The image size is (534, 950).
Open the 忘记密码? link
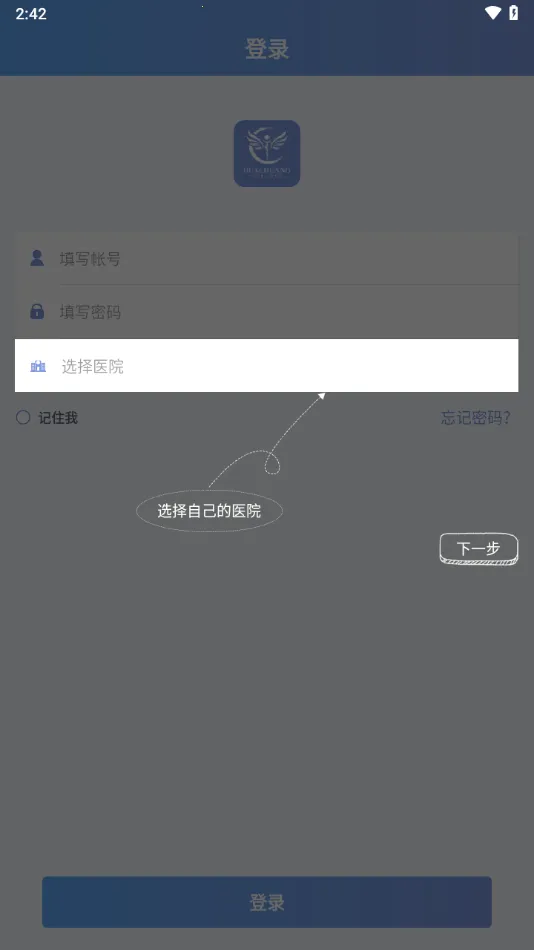point(476,417)
